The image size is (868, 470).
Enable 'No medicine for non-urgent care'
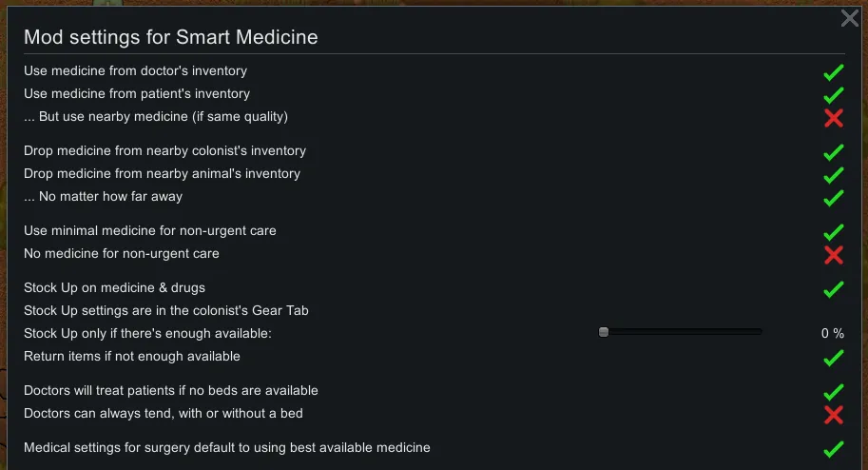coord(833,254)
